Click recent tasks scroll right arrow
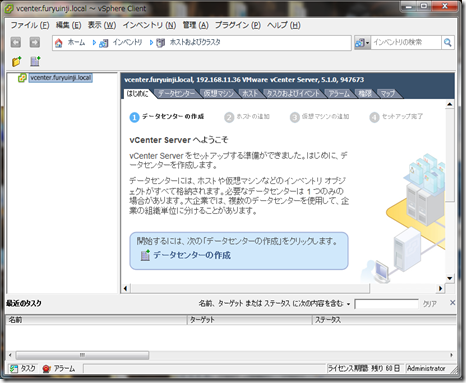The height and width of the screenshot is (383, 466). (x=452, y=355)
